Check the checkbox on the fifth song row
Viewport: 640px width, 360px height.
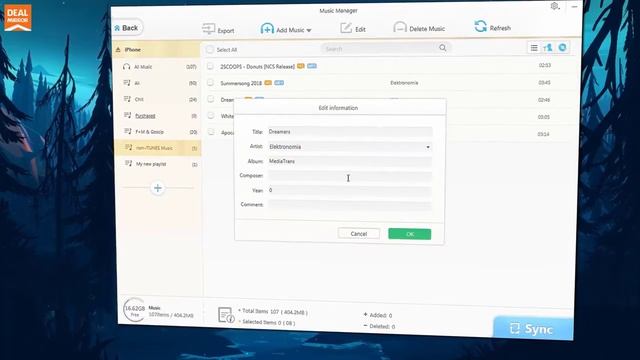(x=211, y=132)
